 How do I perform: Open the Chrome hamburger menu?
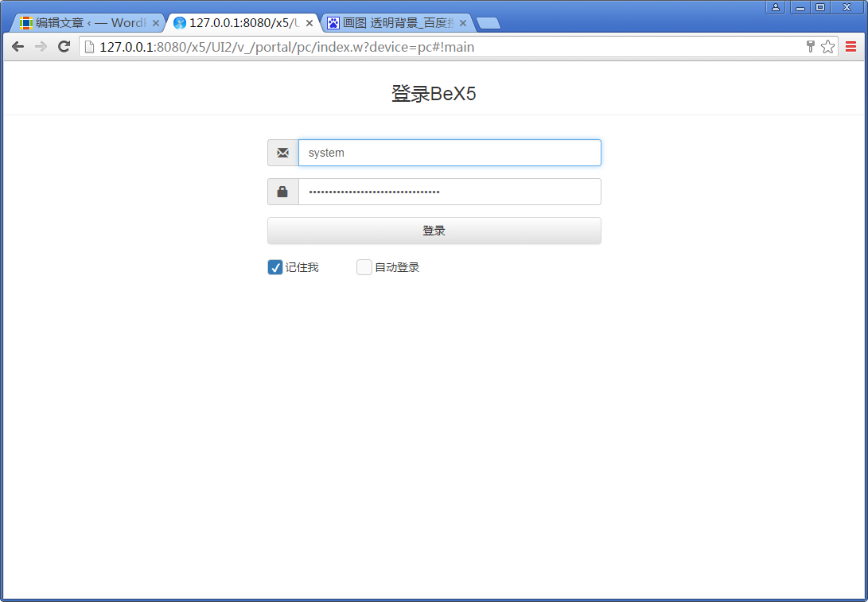(x=850, y=47)
